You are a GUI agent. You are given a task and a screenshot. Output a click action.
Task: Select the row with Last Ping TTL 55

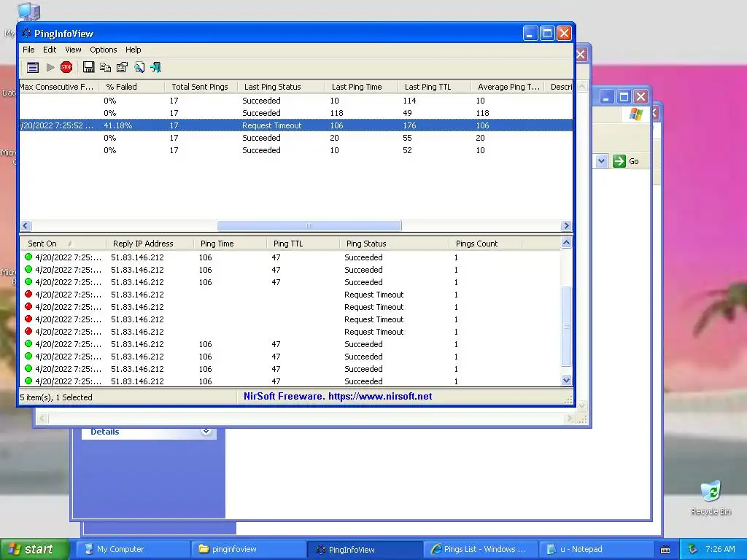(296, 138)
